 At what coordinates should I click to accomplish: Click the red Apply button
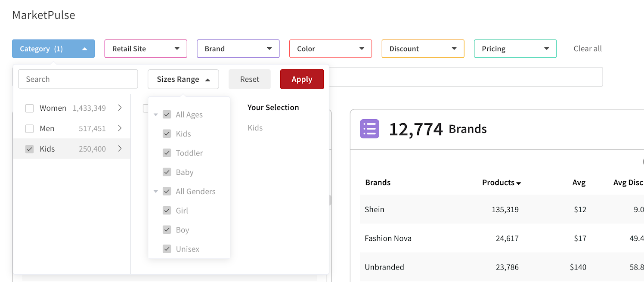click(x=302, y=79)
